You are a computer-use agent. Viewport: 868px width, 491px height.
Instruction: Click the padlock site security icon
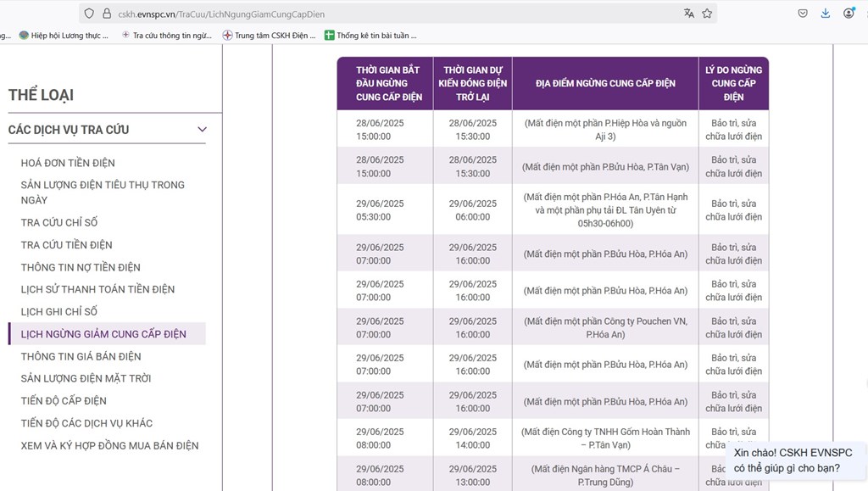(106, 14)
